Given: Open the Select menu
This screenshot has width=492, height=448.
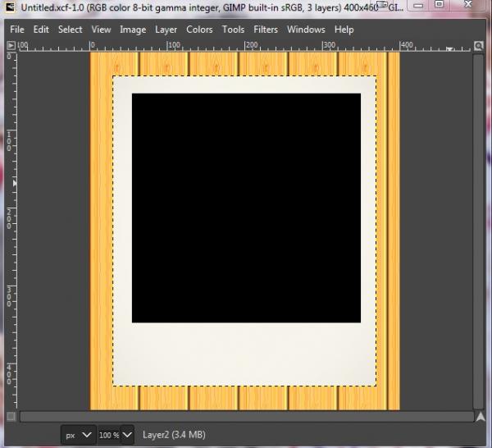Looking at the screenshot, I should coord(70,30).
